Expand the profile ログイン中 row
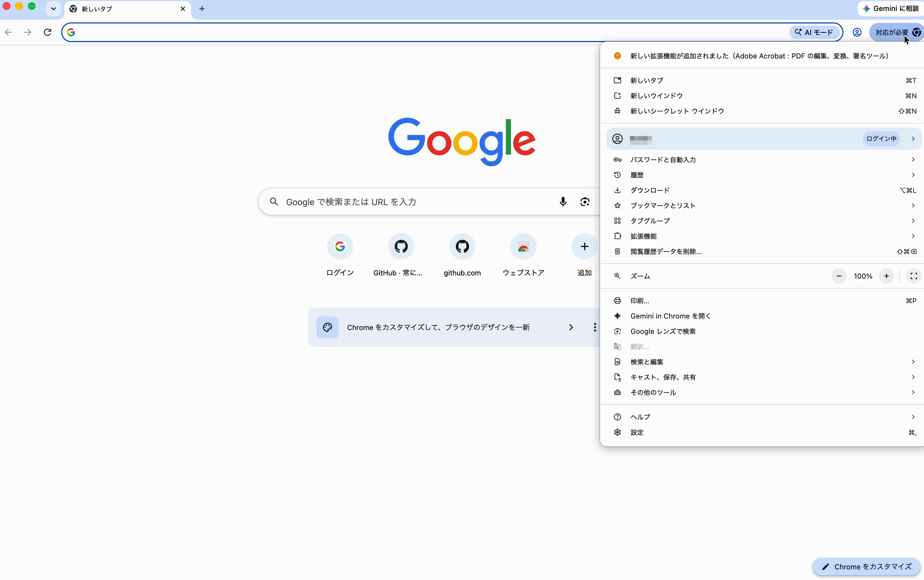This screenshot has width=924, height=580. click(x=764, y=139)
